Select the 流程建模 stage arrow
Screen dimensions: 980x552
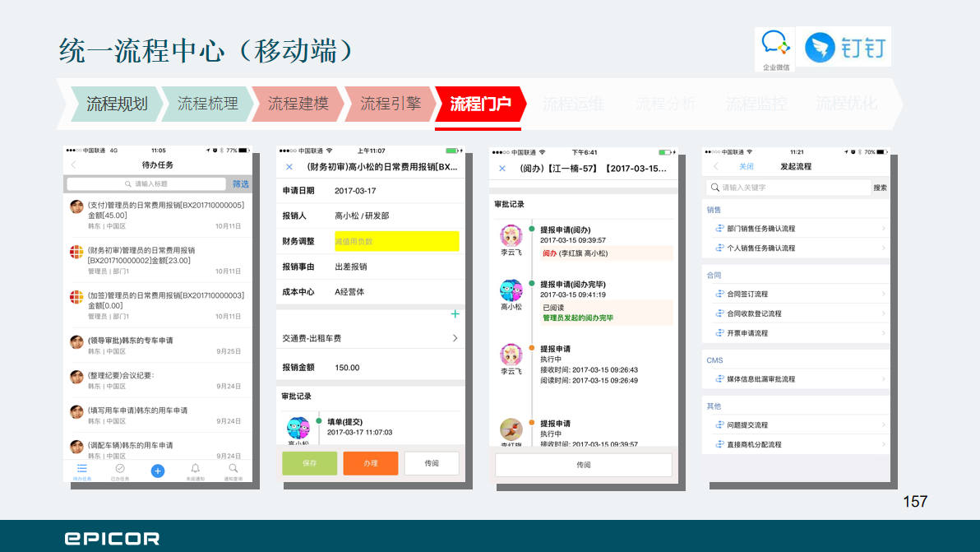point(298,104)
